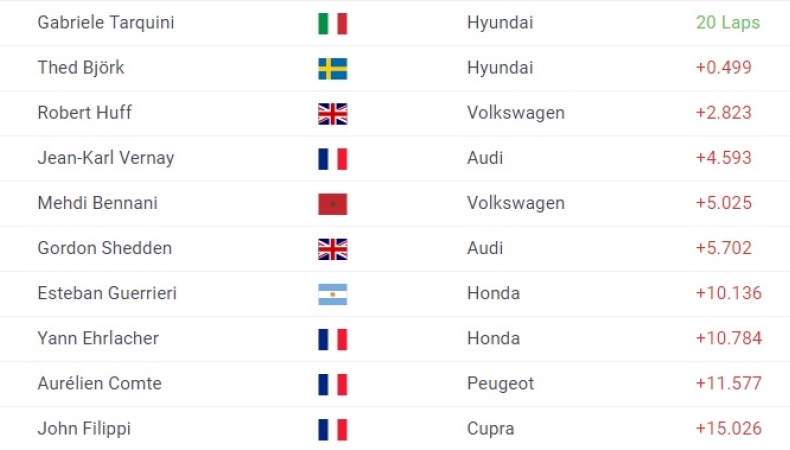Click the French flag beside Yann Ehrlacher
Screen dimensions: 790x450
click(x=332, y=339)
